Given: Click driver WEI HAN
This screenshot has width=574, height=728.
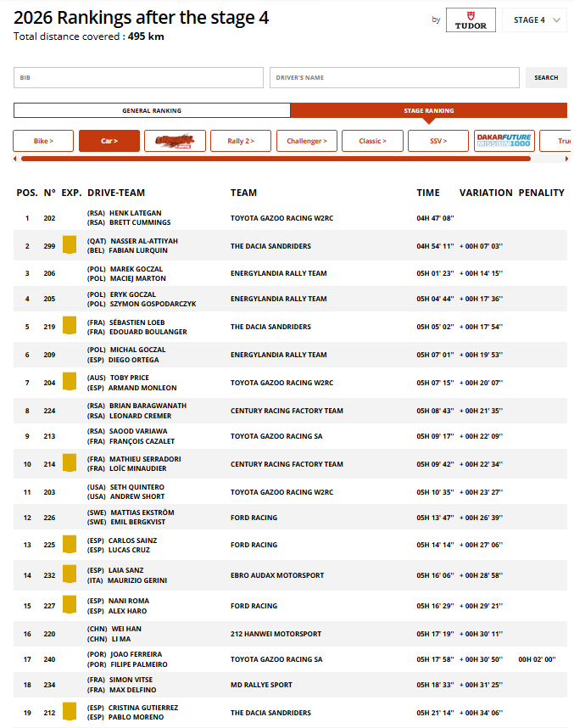Looking at the screenshot, I should click(126, 629).
